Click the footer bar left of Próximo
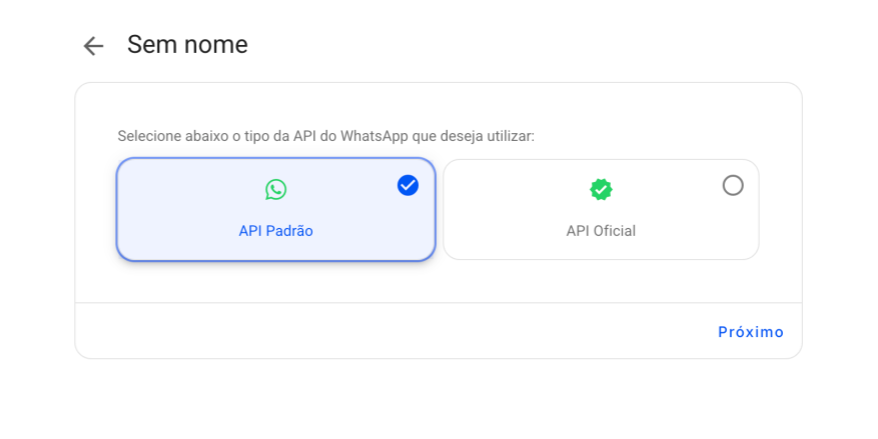This screenshot has height=439, width=878. [x=392, y=332]
